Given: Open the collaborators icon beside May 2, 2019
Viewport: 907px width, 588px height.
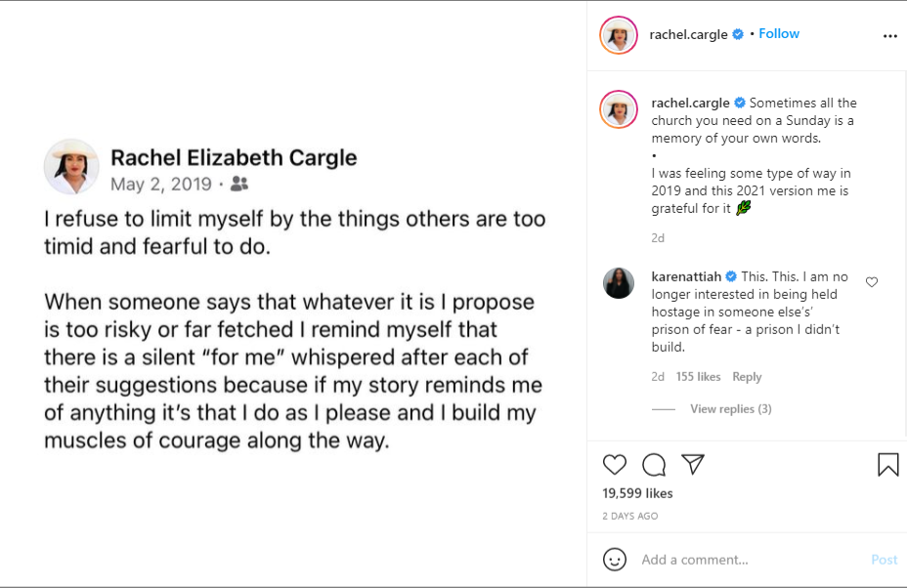Looking at the screenshot, I should (238, 184).
